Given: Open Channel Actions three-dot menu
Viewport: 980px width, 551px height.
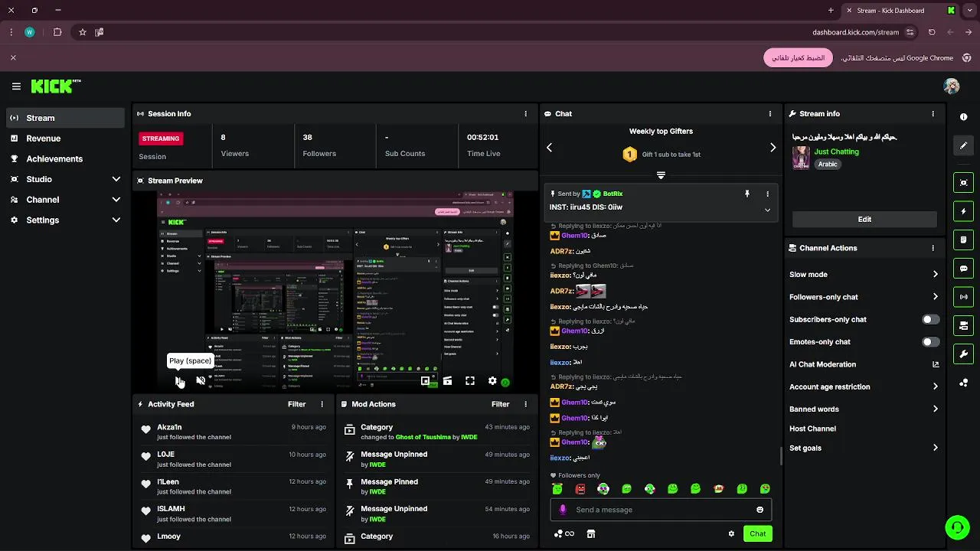Looking at the screenshot, I should click(933, 248).
